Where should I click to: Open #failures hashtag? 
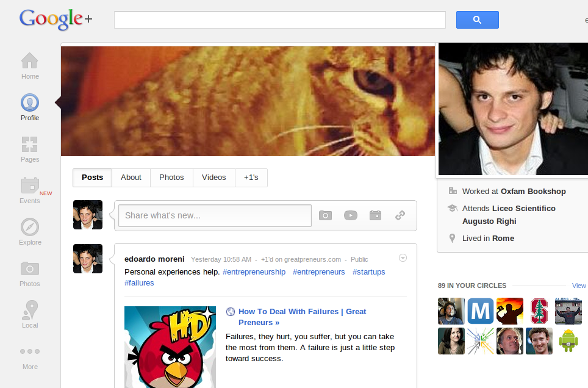pos(139,283)
